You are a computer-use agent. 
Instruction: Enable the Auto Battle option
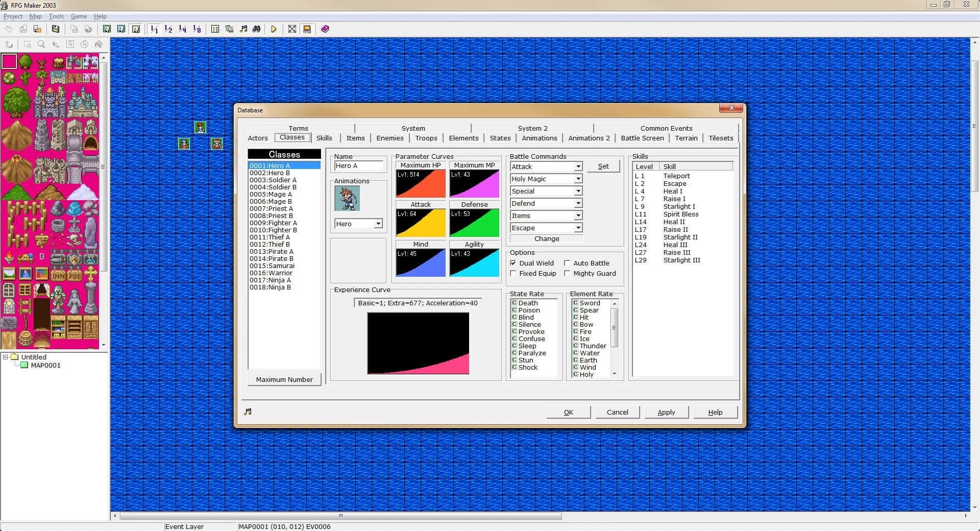[568, 263]
